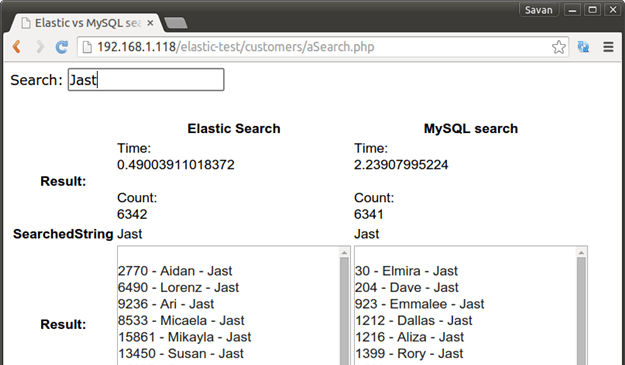Close the Elastic vs MySQL tab
Viewport: 625px width, 365px height.
pos(150,23)
